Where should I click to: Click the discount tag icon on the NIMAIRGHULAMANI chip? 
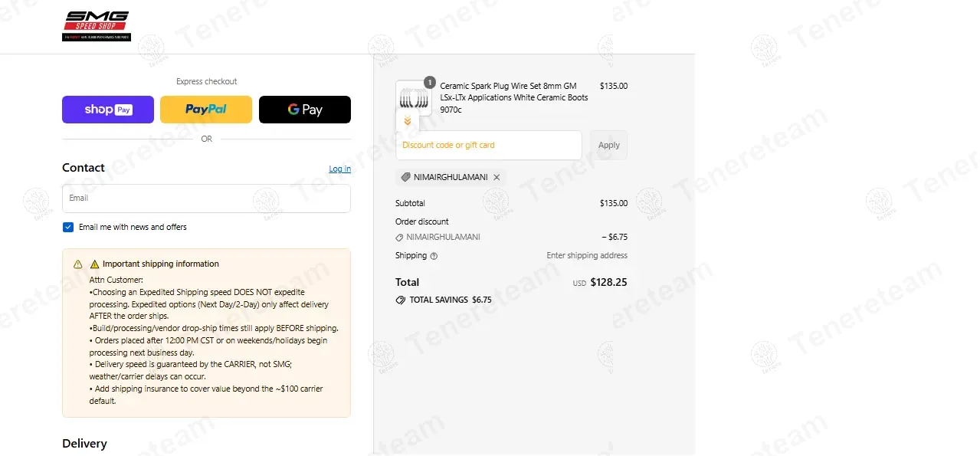point(405,177)
